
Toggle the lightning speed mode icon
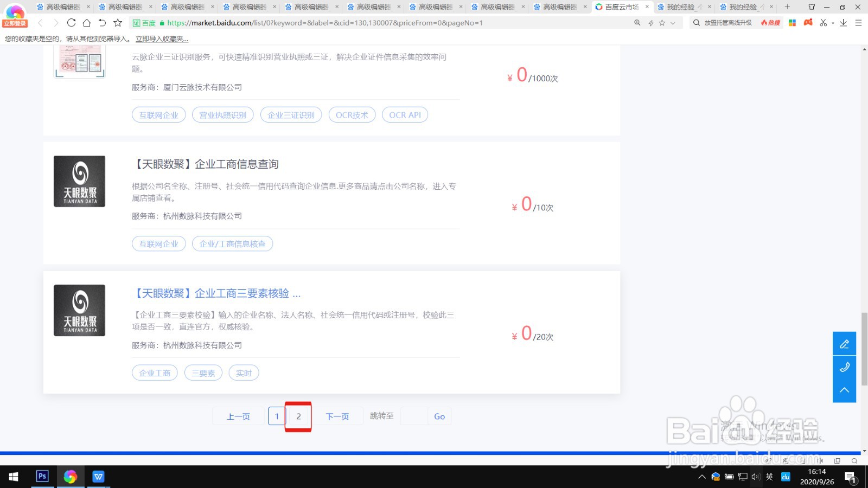pos(651,23)
